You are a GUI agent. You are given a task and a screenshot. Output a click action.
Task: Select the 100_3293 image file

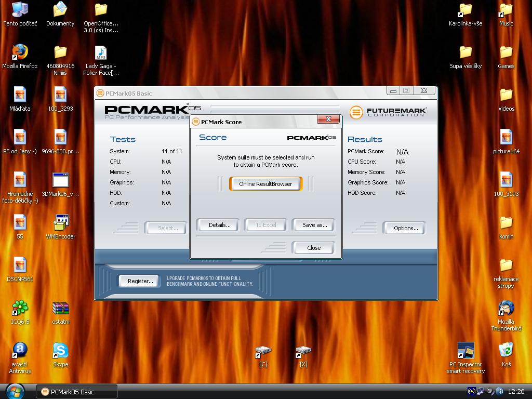pos(60,99)
